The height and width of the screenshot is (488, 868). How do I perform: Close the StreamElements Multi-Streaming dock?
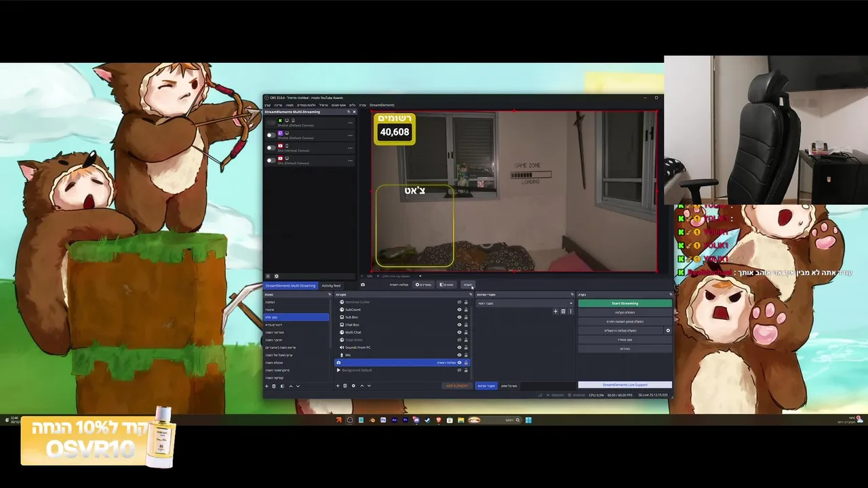click(354, 112)
